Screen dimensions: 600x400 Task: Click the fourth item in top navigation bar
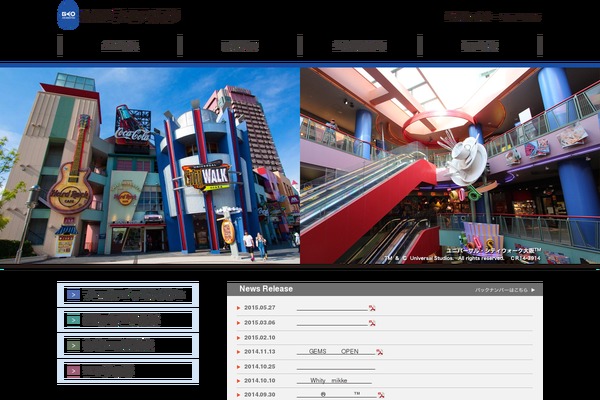pos(479,46)
